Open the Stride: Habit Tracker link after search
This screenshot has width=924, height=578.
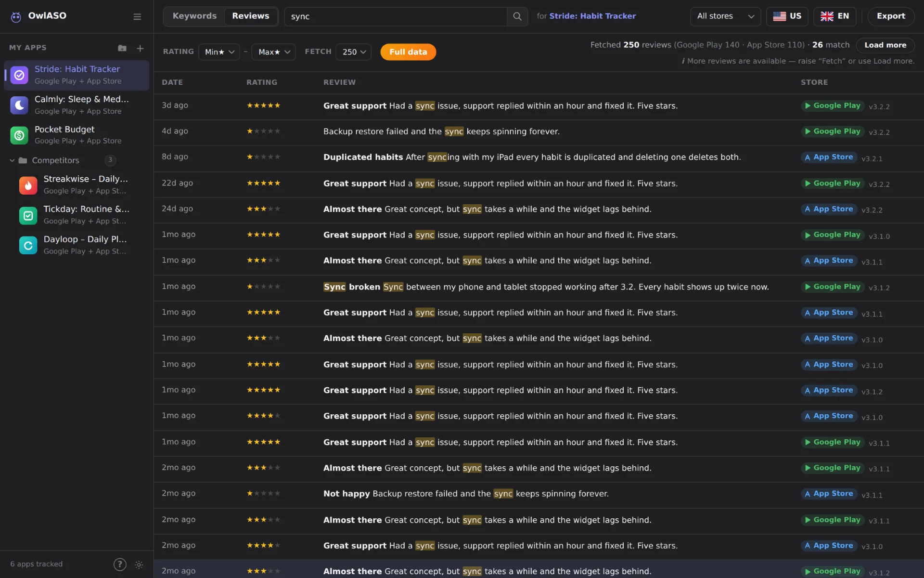(592, 16)
